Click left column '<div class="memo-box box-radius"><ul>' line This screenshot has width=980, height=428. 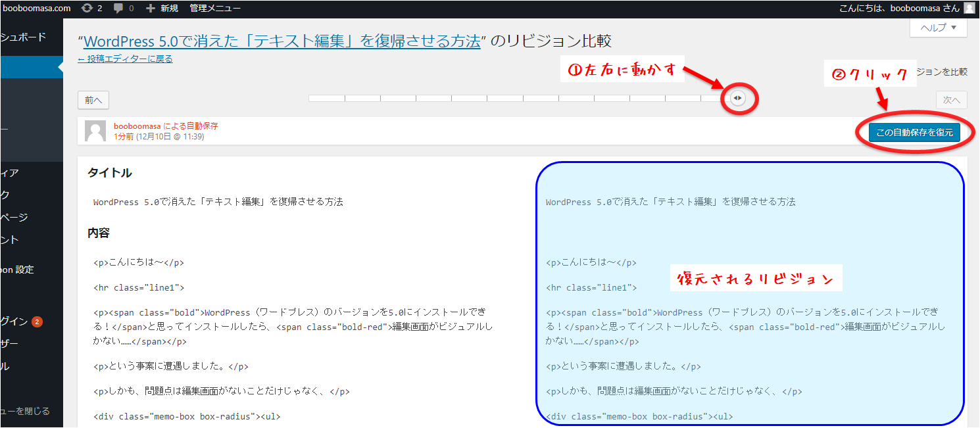187,416
